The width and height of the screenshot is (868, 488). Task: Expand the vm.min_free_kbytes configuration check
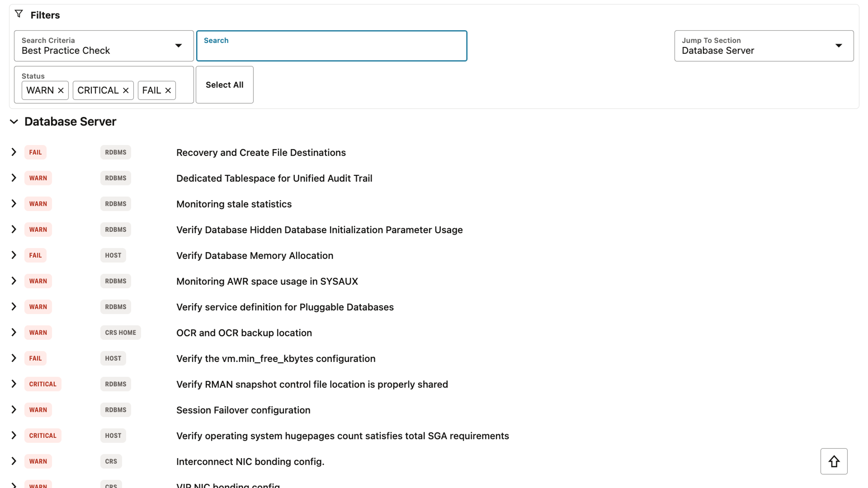[14, 358]
